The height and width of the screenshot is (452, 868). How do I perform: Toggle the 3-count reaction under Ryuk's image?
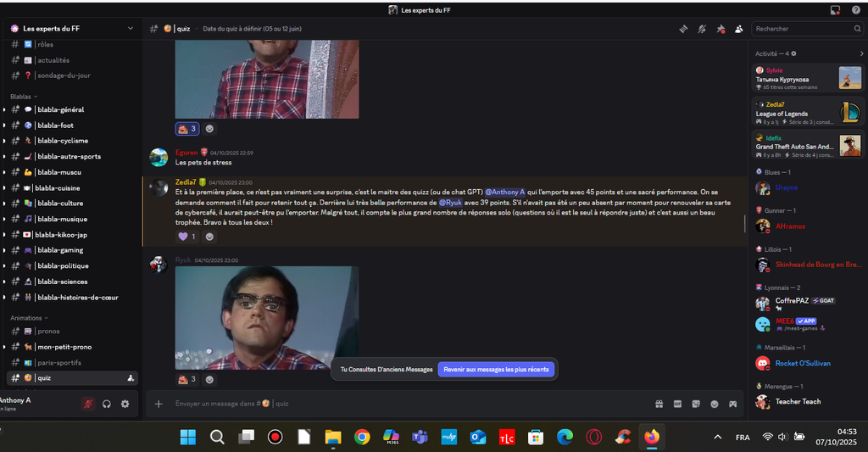tap(187, 379)
